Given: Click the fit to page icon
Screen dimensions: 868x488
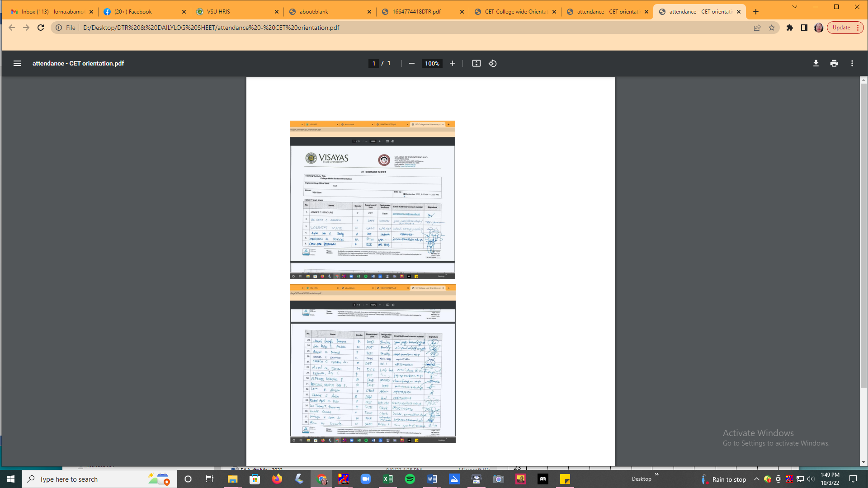Looking at the screenshot, I should (x=476, y=63).
